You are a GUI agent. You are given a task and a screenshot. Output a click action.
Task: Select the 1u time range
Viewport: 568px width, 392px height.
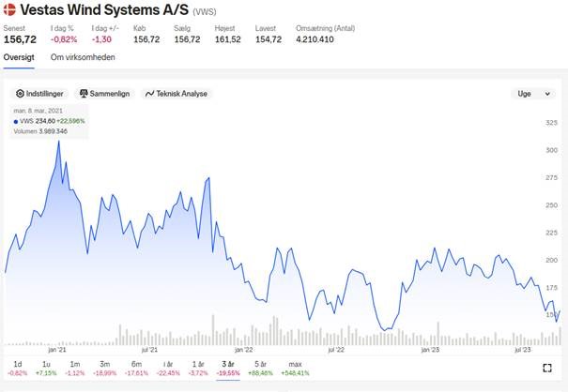coord(46,369)
